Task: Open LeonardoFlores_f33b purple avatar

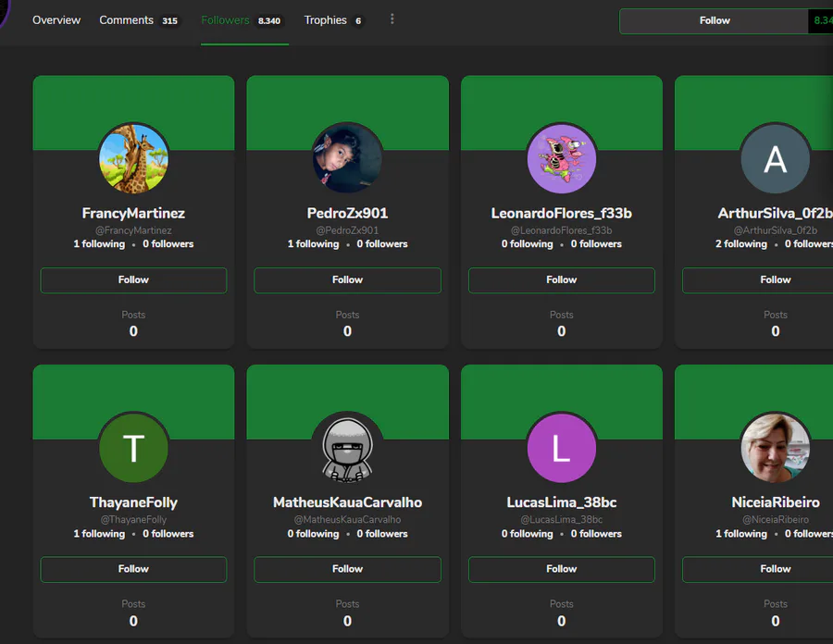Action: tap(562, 158)
